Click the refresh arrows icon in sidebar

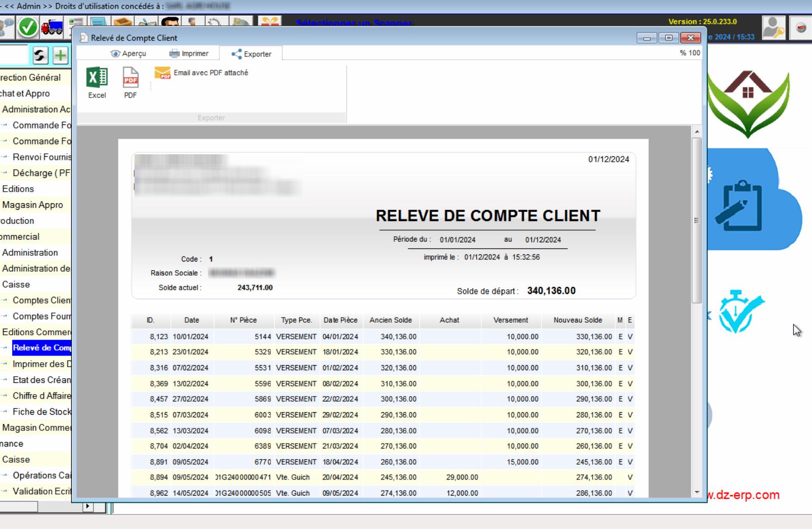40,55
